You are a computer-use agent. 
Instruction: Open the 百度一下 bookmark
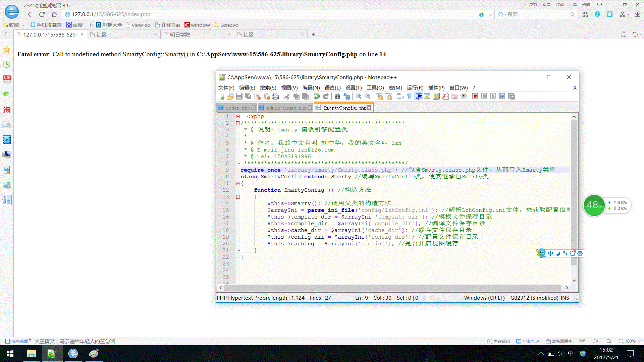click(x=79, y=25)
